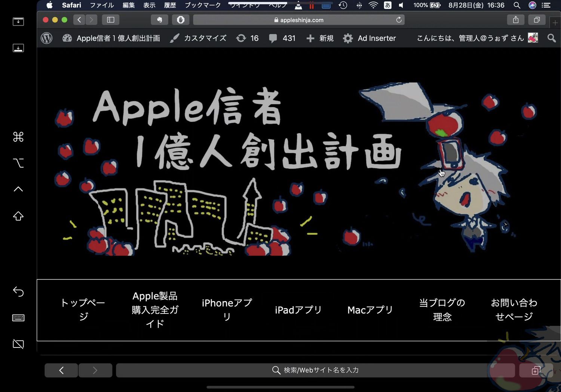Open the Time Machine menu bar icon
Image resolution: width=561 pixels, height=392 pixels.
tap(343, 5)
